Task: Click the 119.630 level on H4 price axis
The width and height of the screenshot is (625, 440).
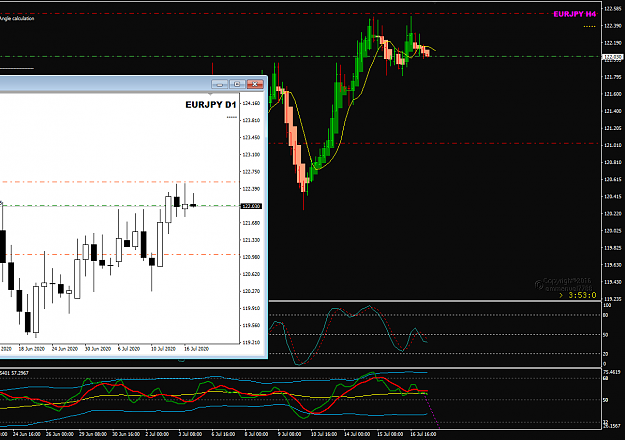Action: click(613, 265)
